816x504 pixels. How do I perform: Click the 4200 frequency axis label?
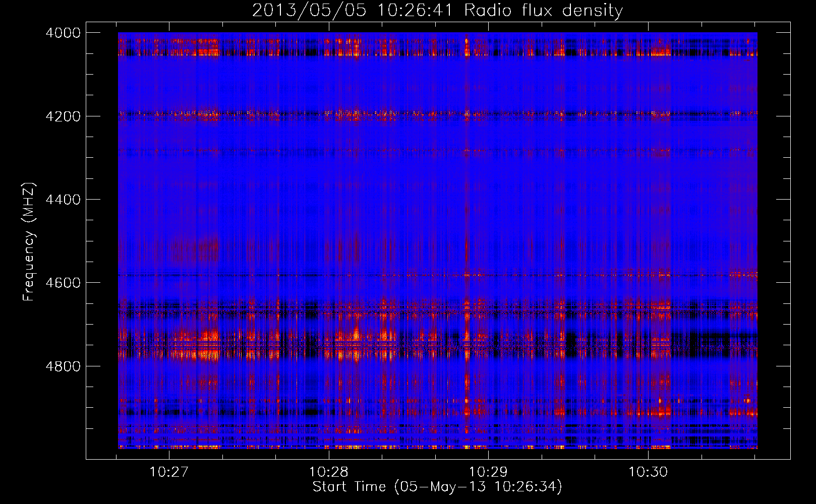pyautogui.click(x=63, y=116)
